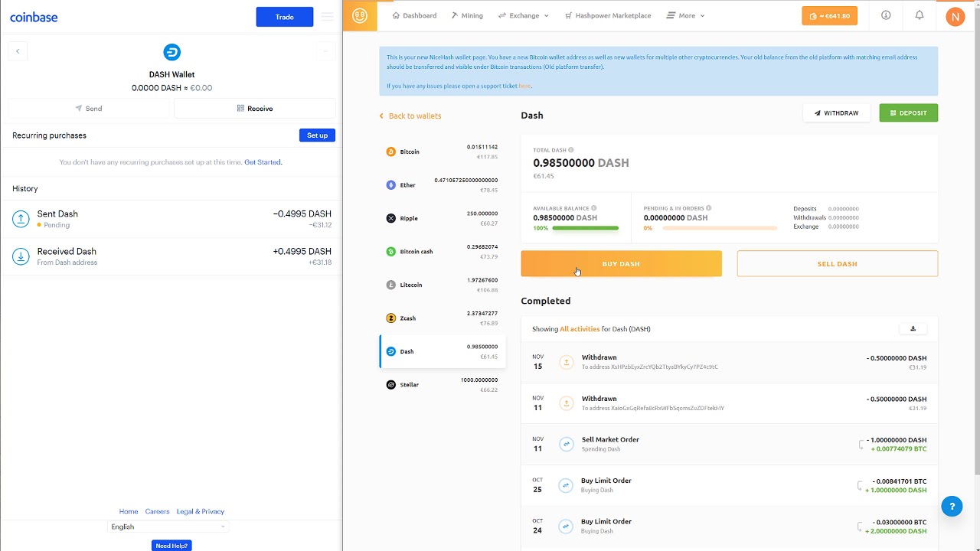980x551 pixels.
Task: Expand the Exchange dropdown menu
Action: [x=524, y=15]
